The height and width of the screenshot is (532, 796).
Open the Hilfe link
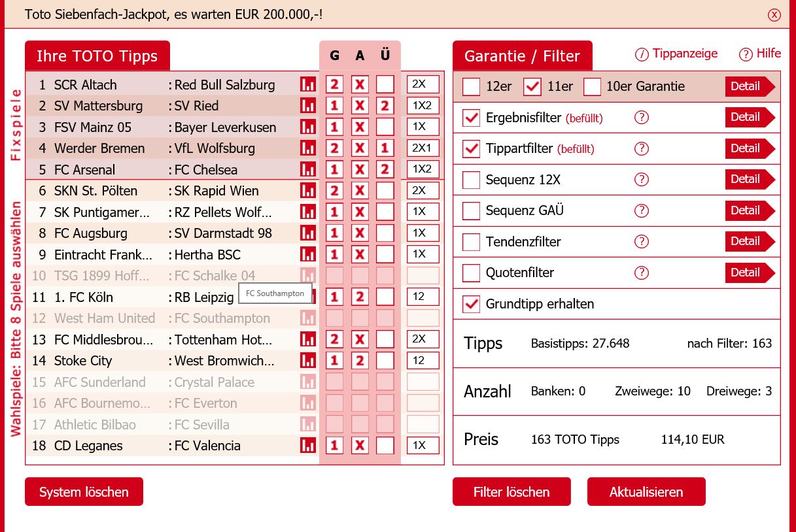[x=760, y=54]
